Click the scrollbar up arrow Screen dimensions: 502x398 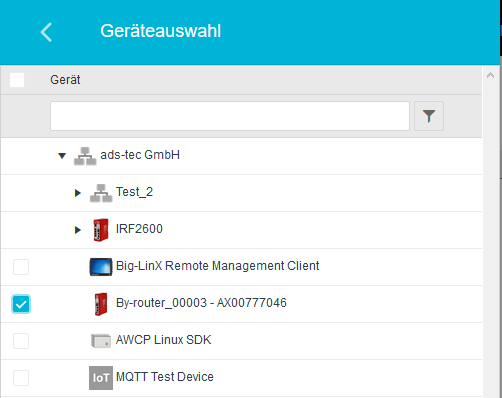[490, 75]
